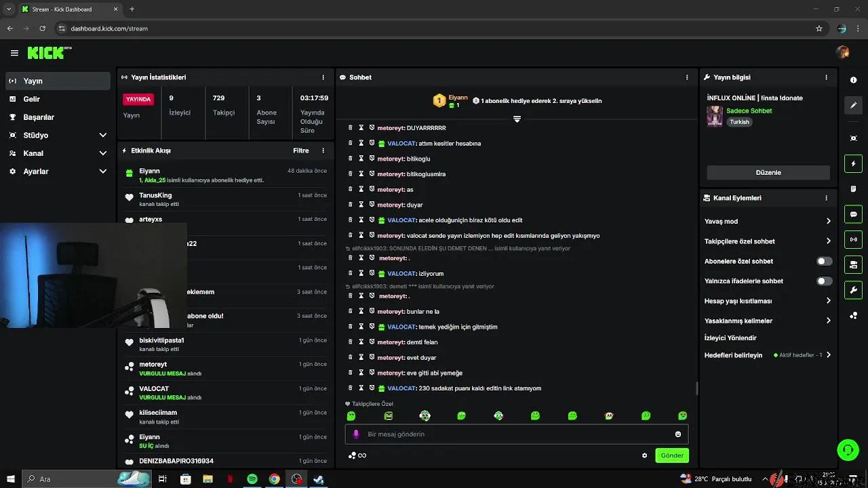The image size is (868, 488).
Task: Open File Explorer from the taskbar
Action: pyautogui.click(x=208, y=479)
